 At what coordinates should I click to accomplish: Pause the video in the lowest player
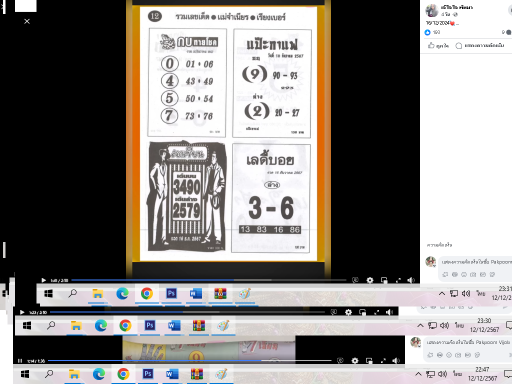[20, 361]
